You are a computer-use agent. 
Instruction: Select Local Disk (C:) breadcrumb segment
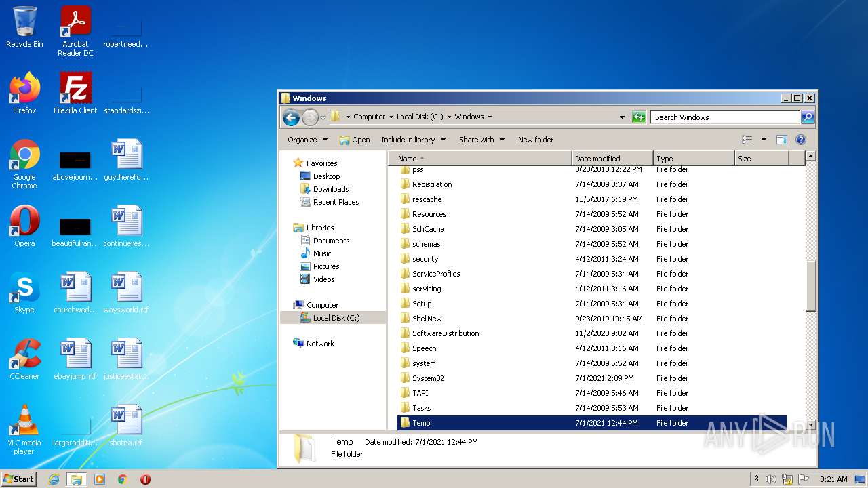click(420, 117)
